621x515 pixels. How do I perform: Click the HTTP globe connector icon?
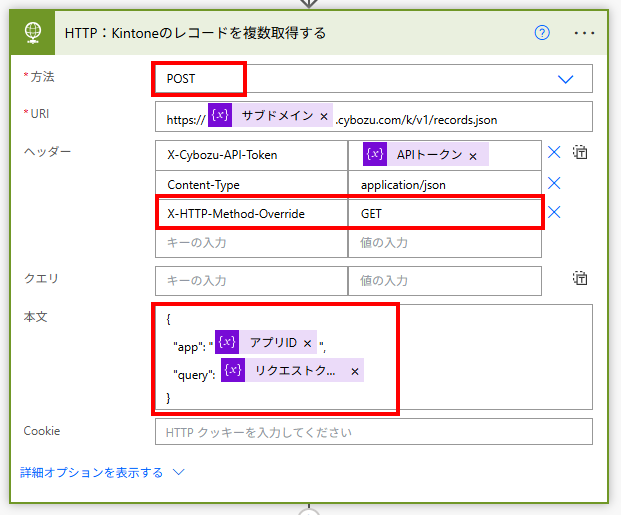pyautogui.click(x=32, y=33)
